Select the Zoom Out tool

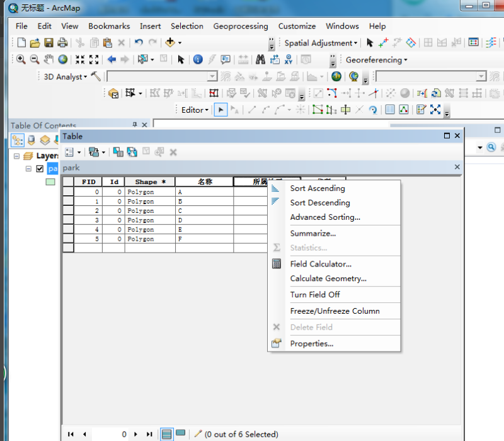[35, 59]
